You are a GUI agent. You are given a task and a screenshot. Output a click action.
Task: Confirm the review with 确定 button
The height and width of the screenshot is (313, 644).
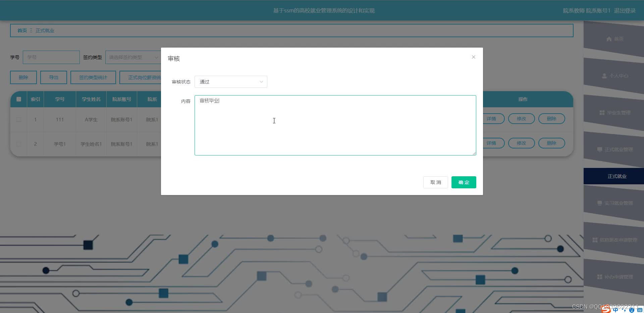(x=464, y=182)
